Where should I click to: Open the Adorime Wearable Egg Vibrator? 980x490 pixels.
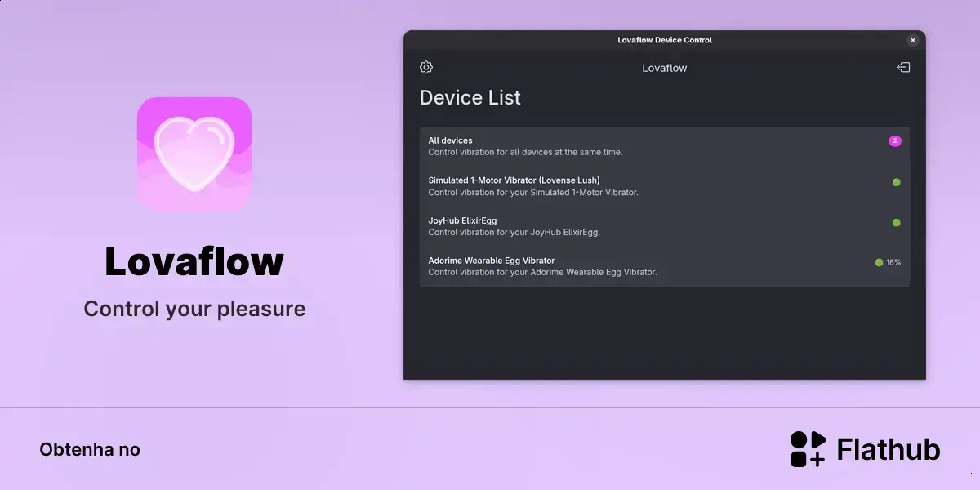[665, 266]
